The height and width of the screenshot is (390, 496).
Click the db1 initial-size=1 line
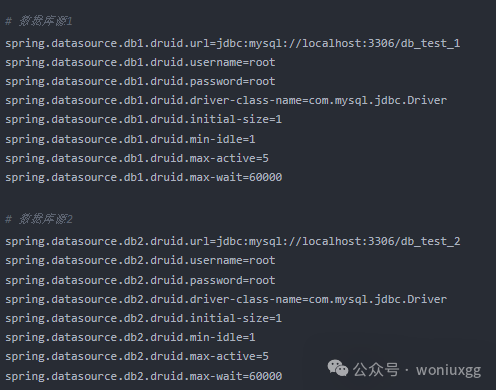(x=144, y=120)
